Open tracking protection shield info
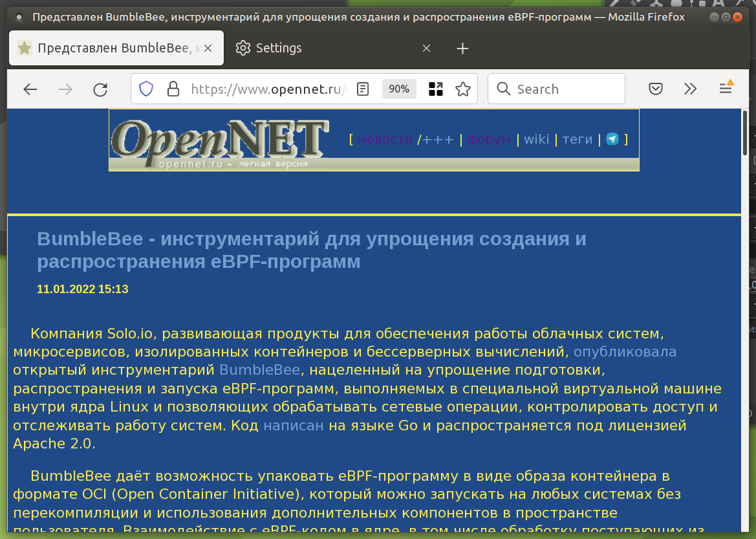The height and width of the screenshot is (539, 756). coord(146,89)
